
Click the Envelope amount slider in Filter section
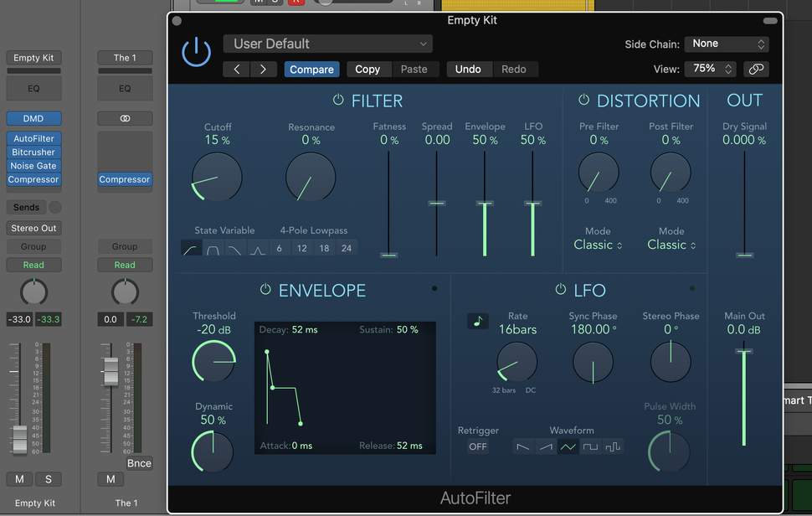[x=485, y=201]
